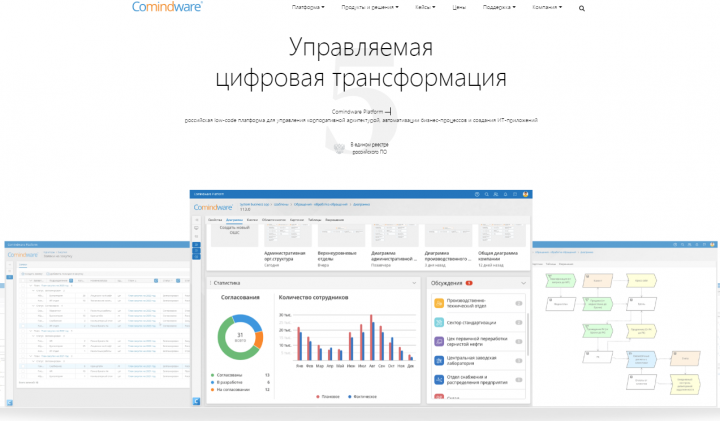This screenshot has height=421, width=720.
Task: Switch to the Кнопки tab
Action: [x=252, y=220]
